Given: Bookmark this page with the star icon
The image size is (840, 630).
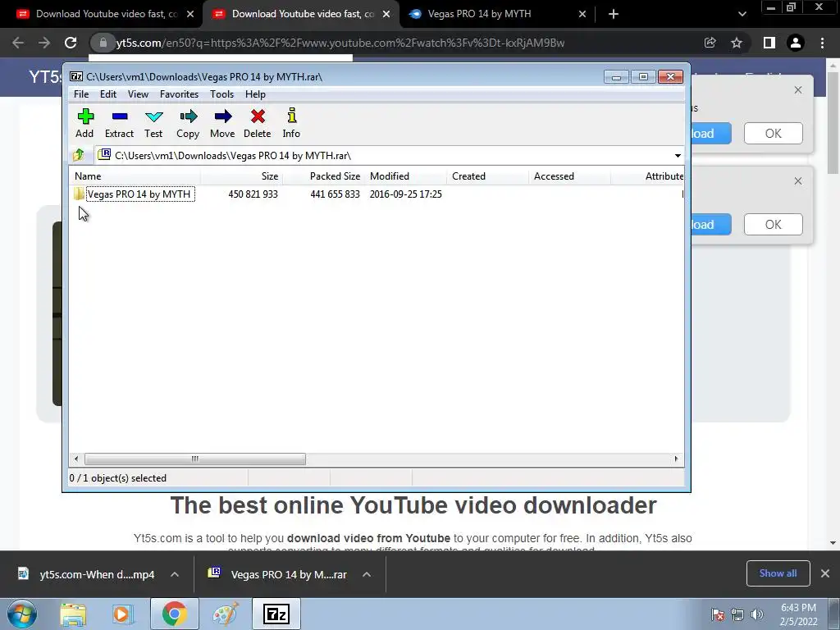Looking at the screenshot, I should pos(737,43).
